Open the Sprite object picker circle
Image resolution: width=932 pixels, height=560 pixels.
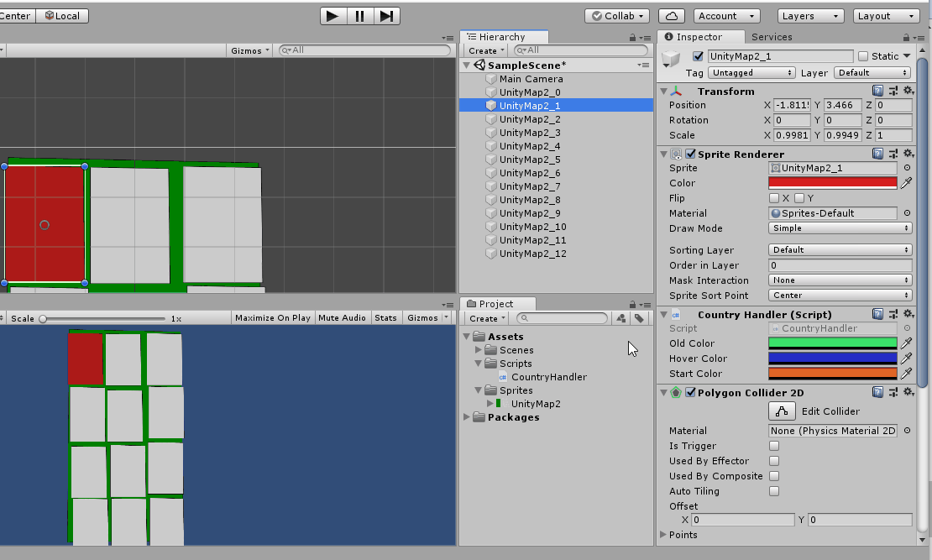pos(907,168)
